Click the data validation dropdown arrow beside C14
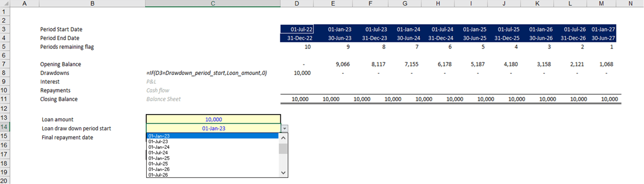The width and height of the screenshot is (644, 184). click(x=284, y=129)
